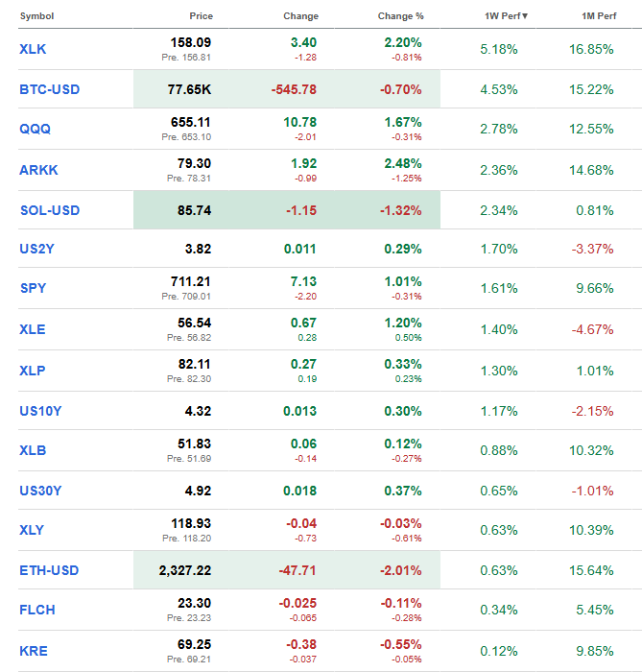Click the Change % column header

399,16
